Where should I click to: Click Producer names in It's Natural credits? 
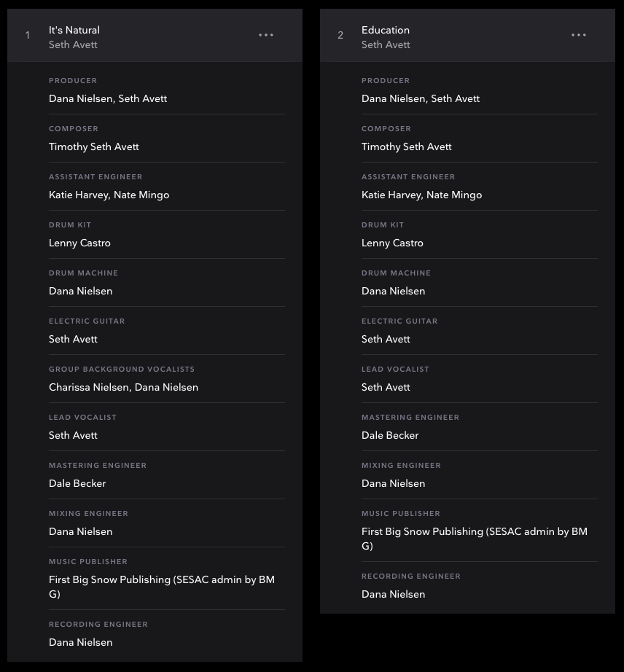pyautogui.click(x=108, y=98)
